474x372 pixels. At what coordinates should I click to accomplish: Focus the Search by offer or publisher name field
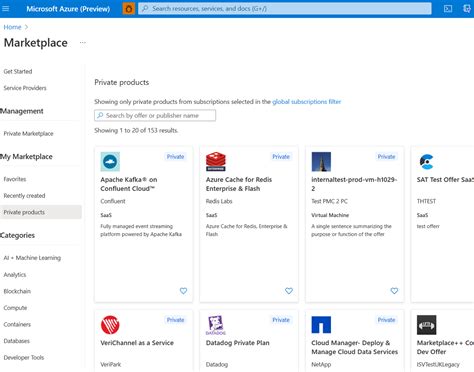tap(155, 115)
